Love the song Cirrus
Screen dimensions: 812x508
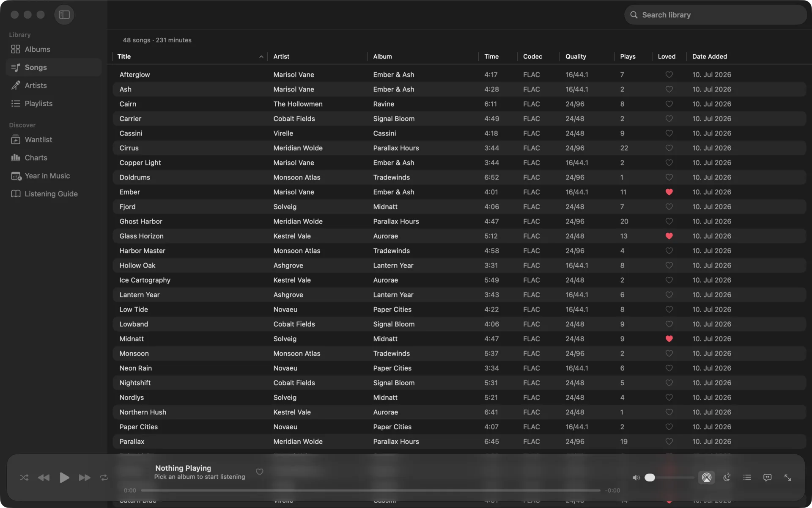coord(669,148)
